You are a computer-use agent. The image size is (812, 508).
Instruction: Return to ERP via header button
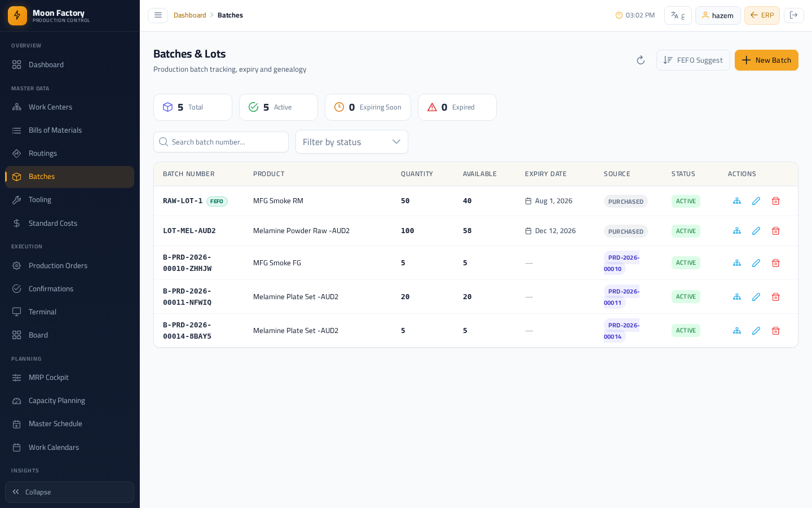[x=762, y=15]
